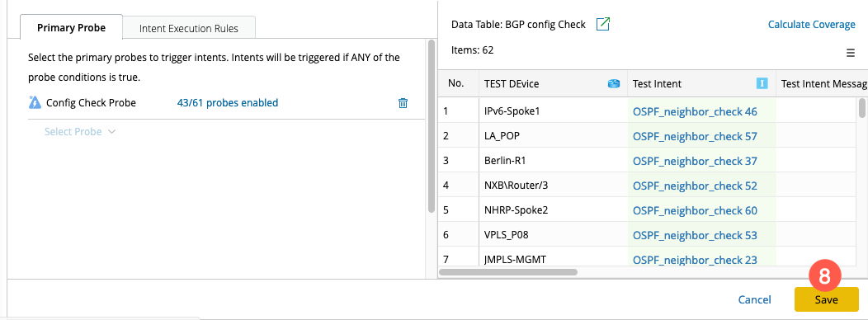
Task: Select the Primary Probe tab
Action: pyautogui.click(x=72, y=28)
